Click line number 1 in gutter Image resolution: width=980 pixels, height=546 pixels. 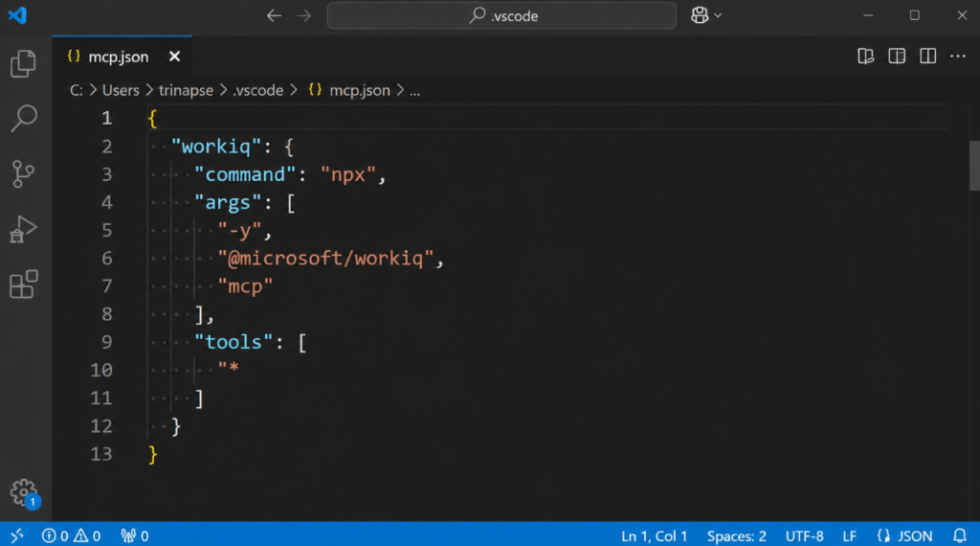[x=107, y=118]
